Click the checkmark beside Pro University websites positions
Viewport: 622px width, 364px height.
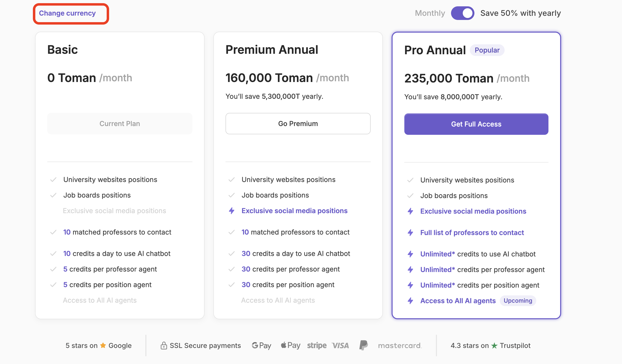[x=410, y=180]
